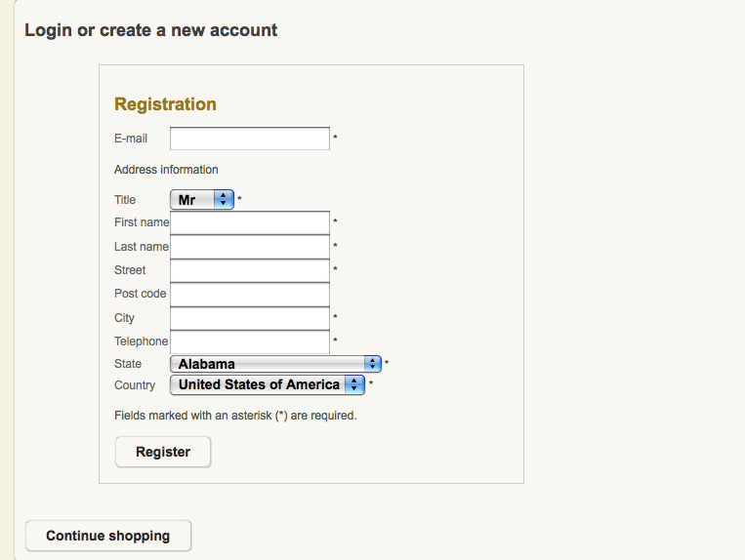Click the Telephone input field
The width and height of the screenshot is (745, 560).
[250, 341]
